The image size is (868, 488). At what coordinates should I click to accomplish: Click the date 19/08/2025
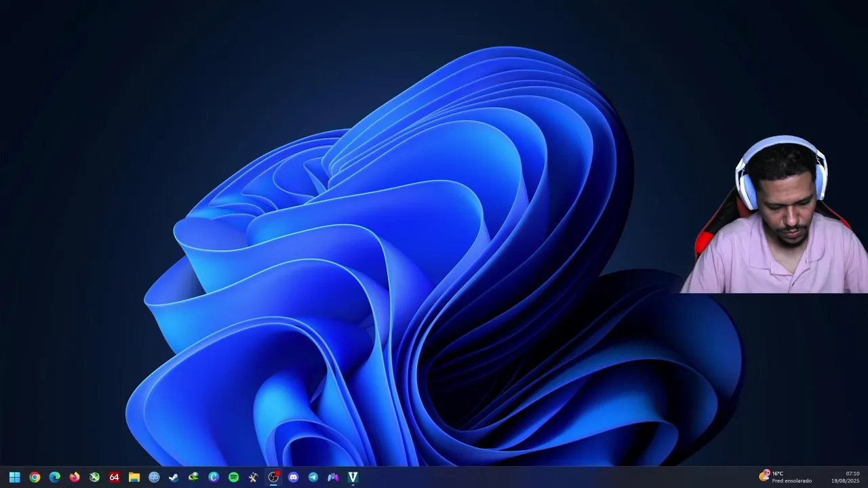click(846, 481)
